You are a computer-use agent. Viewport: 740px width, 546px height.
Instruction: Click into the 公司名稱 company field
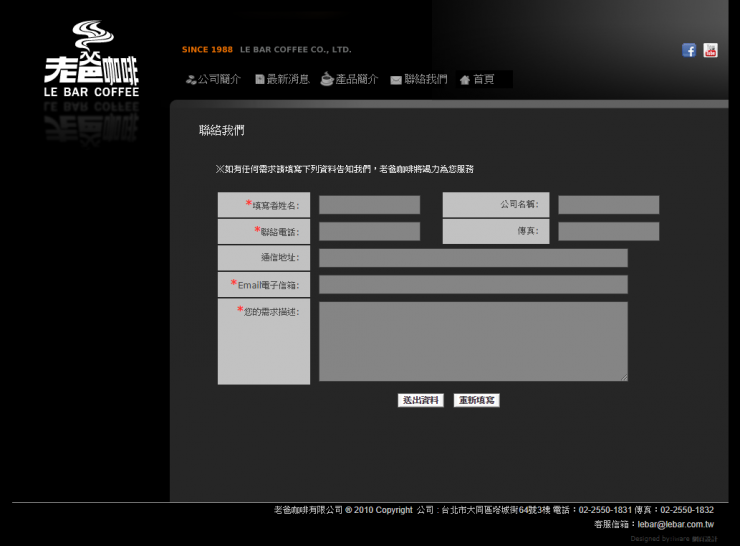(x=608, y=205)
